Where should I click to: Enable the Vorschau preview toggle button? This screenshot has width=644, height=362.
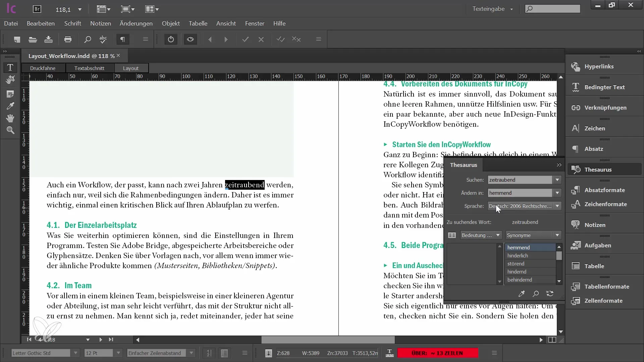click(190, 39)
